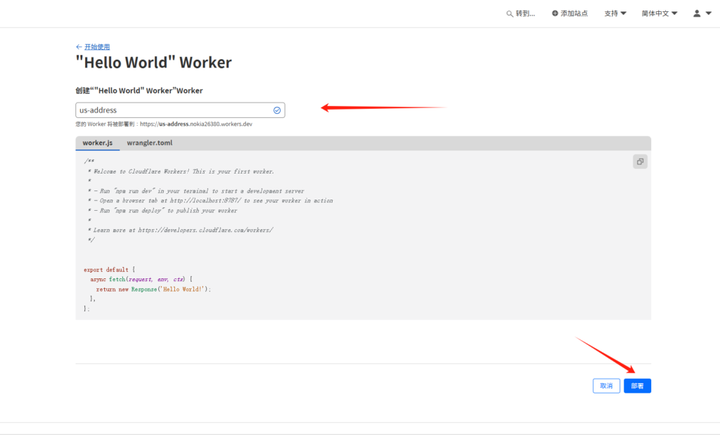Focus the us-address worker name field

point(180,110)
